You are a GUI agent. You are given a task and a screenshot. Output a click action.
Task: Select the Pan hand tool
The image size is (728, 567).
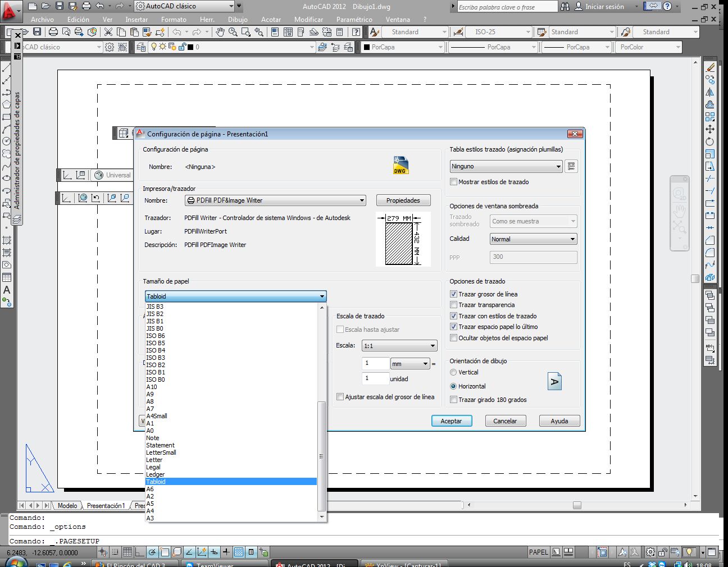point(220,32)
